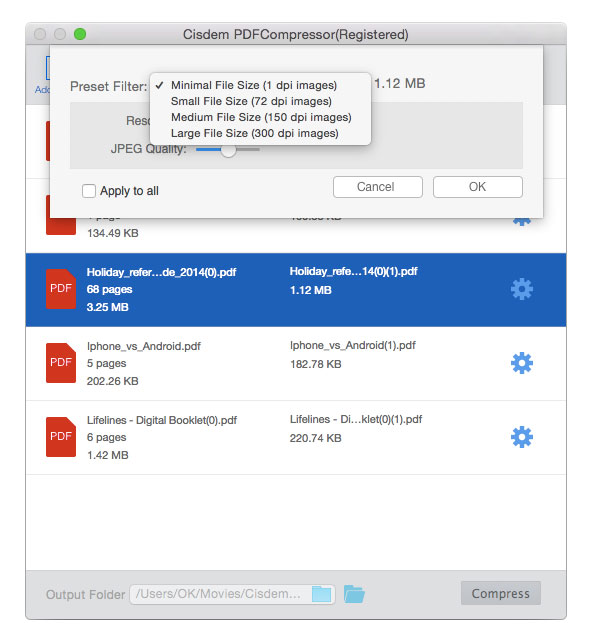591x642 pixels.
Task: Enable the Apply to all checkbox
Action: coord(89,191)
